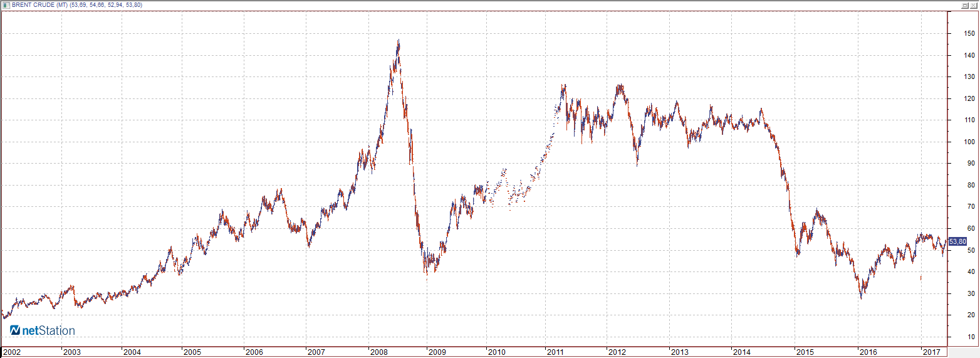The image size is (980, 358).
Task: Select the current price marker 53,80
Action: point(957,241)
